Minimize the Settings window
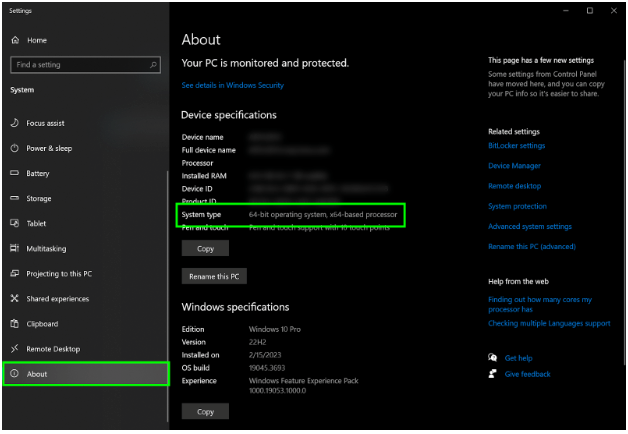Screen dimensions: 628x434 (566, 11)
